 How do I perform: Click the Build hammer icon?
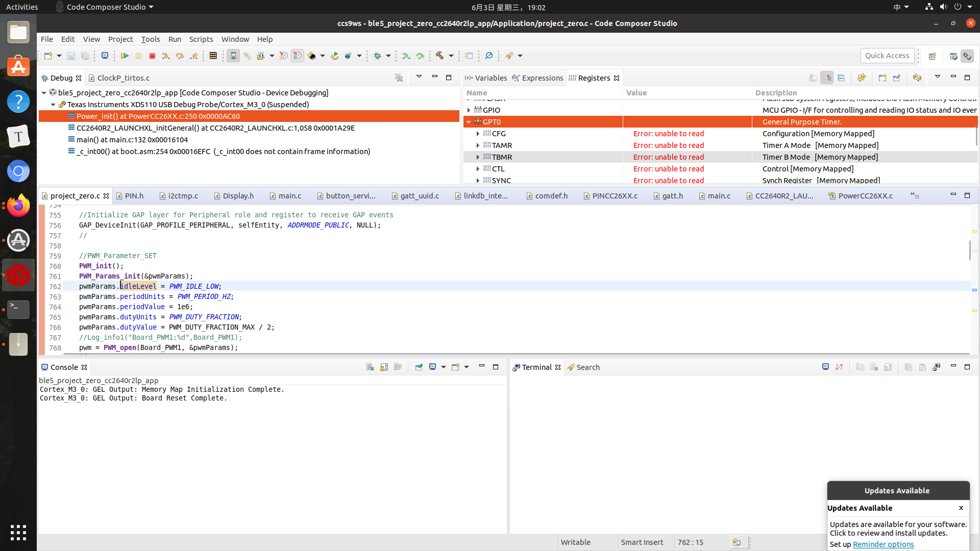click(x=439, y=56)
